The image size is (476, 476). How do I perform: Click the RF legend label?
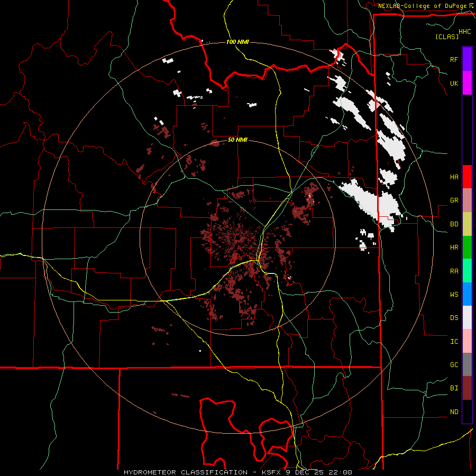pos(454,59)
